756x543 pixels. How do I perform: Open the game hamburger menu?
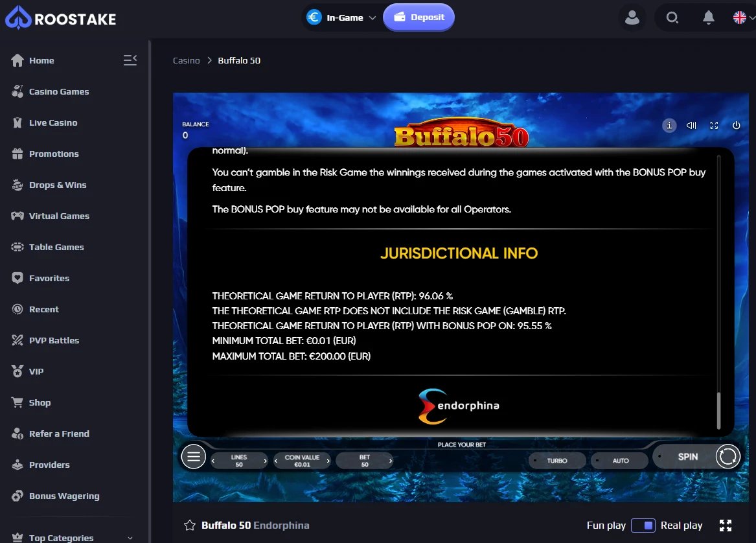193,456
